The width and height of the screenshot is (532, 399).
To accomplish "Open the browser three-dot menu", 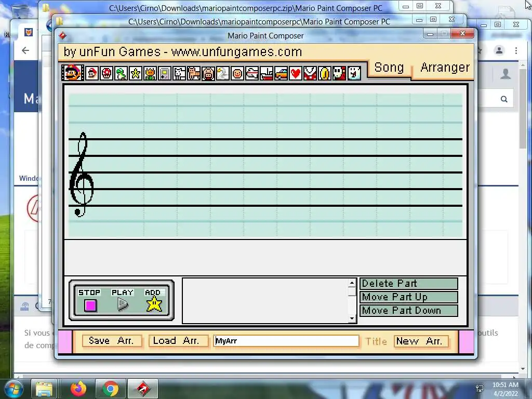I will coord(516,50).
